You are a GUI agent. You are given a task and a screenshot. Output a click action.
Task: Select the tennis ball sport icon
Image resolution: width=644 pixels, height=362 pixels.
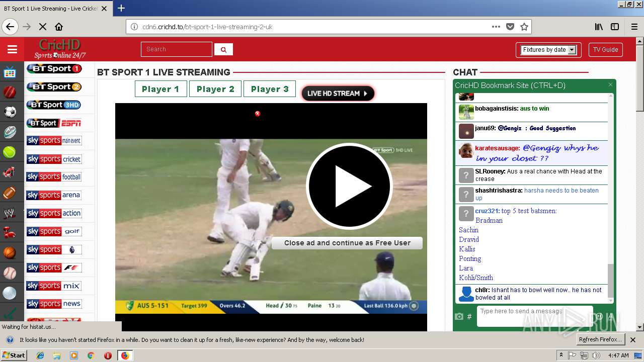[x=10, y=152]
